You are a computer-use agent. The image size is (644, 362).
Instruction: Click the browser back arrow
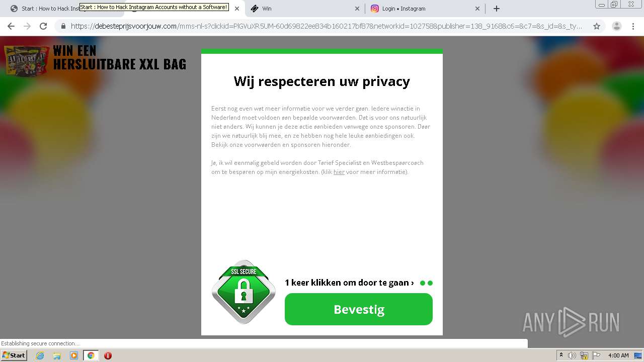11,26
